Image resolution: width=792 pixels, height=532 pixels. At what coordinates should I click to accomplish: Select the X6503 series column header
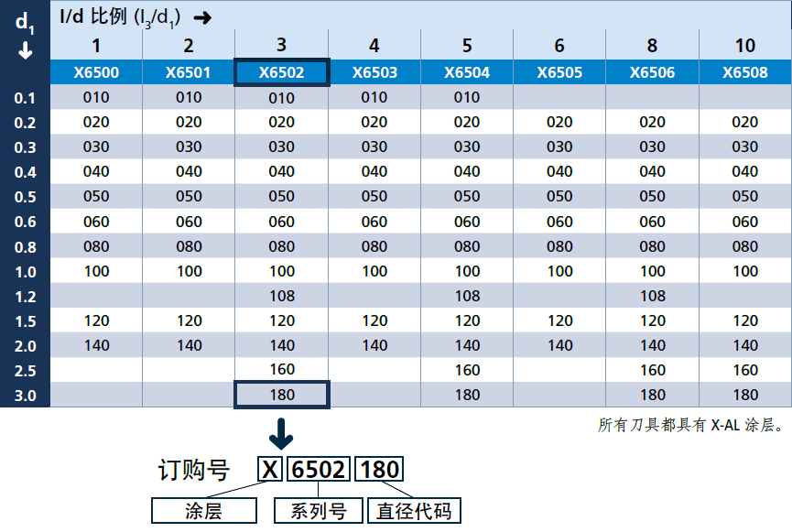point(374,72)
